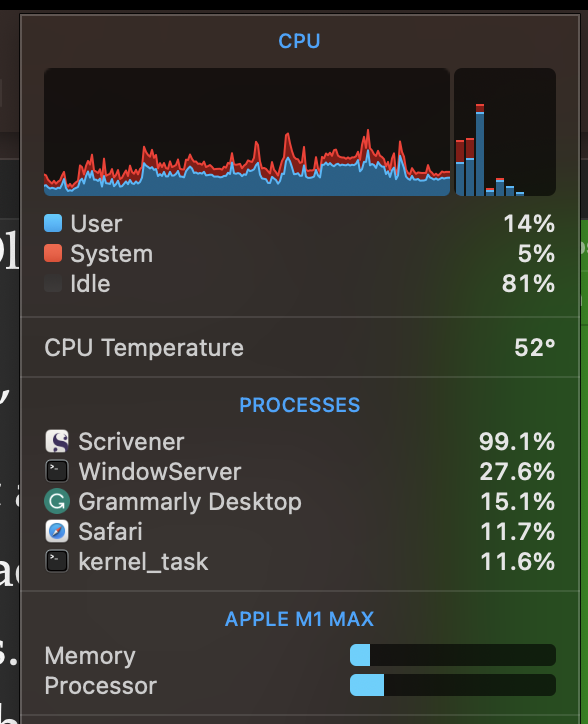Select the Safari process name
The image size is (588, 724).
click(x=110, y=531)
